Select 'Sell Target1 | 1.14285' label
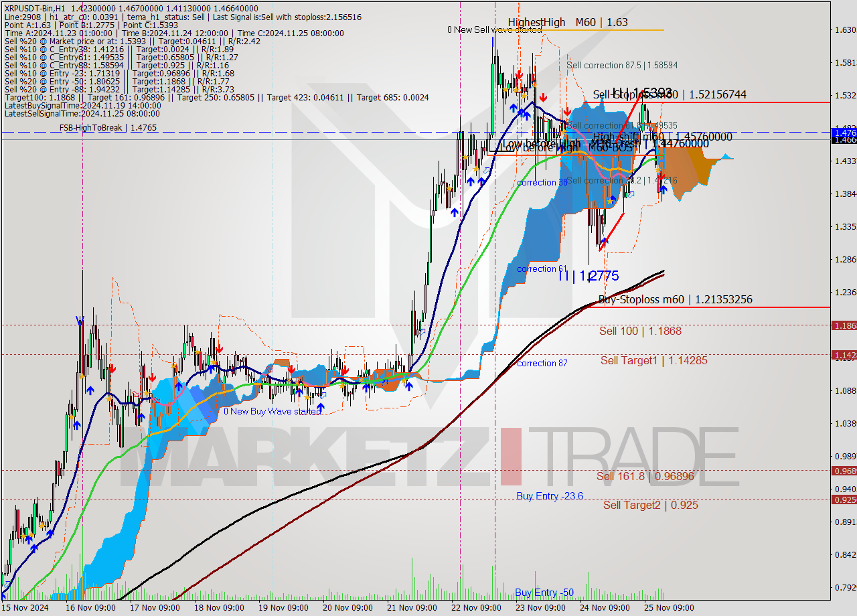Image resolution: width=857 pixels, height=616 pixels. pyautogui.click(x=653, y=360)
